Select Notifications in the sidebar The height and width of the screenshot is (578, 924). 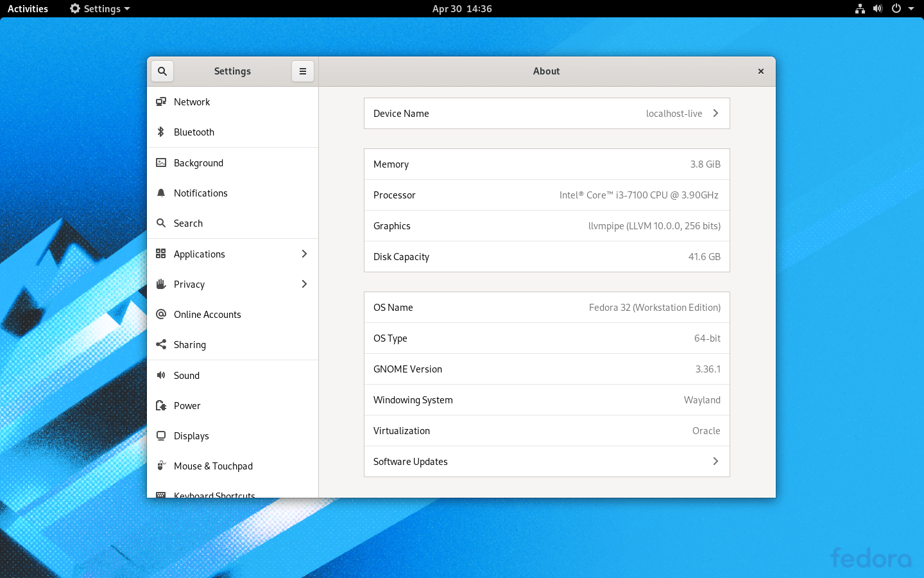tap(233, 193)
